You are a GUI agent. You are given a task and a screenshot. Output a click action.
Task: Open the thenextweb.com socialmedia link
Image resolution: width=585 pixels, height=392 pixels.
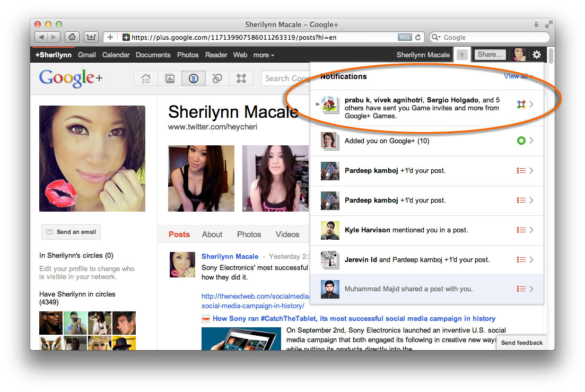point(256,301)
